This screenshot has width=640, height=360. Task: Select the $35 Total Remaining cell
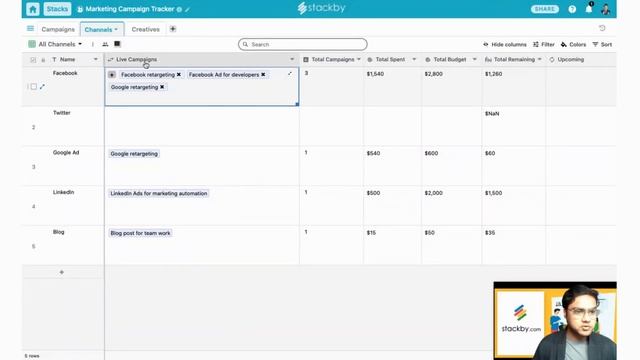point(513,245)
